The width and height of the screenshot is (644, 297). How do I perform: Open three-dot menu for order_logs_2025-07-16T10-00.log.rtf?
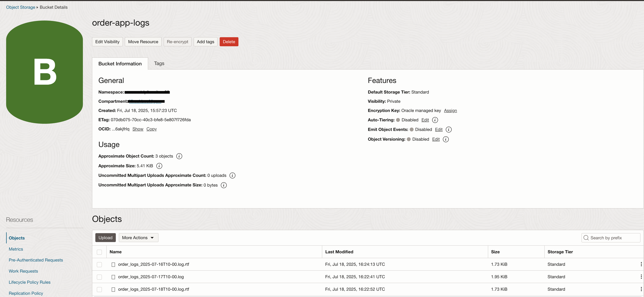click(641, 264)
